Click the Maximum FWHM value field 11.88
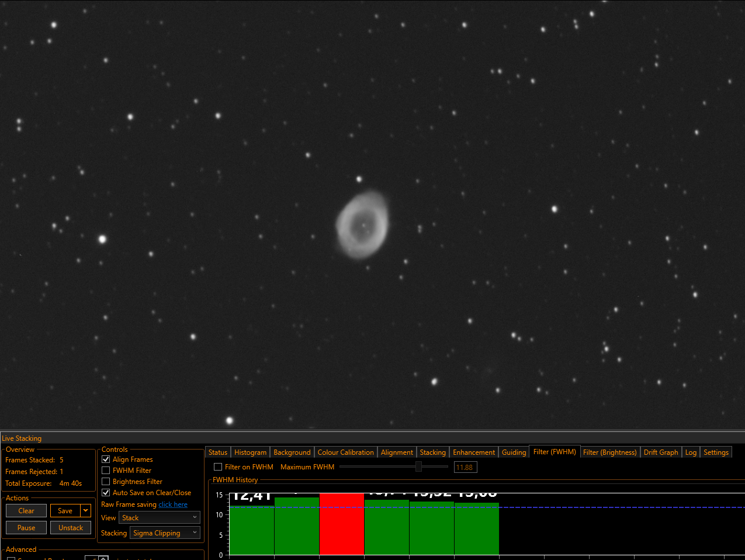 (x=465, y=468)
